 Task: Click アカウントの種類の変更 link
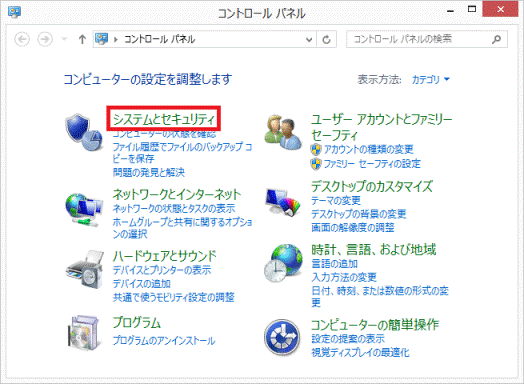point(369,149)
